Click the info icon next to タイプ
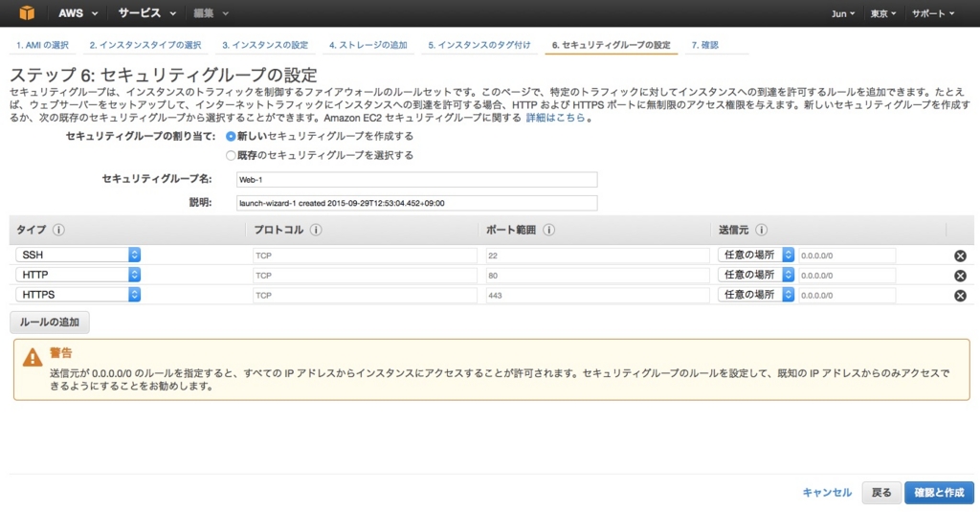Screen dimensions: 980x512 (58, 230)
